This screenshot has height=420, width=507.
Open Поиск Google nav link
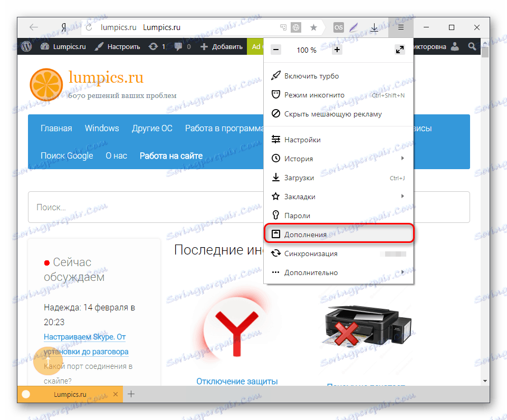(x=67, y=156)
